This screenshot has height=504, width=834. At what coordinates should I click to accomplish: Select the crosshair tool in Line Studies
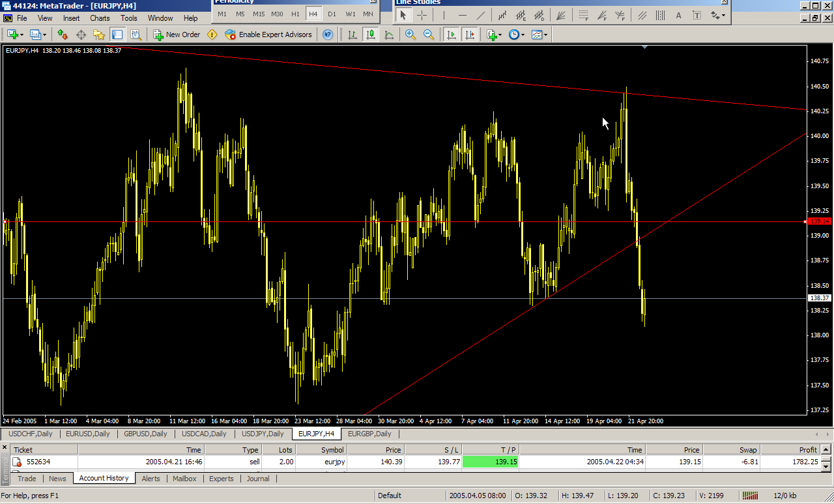click(x=422, y=15)
